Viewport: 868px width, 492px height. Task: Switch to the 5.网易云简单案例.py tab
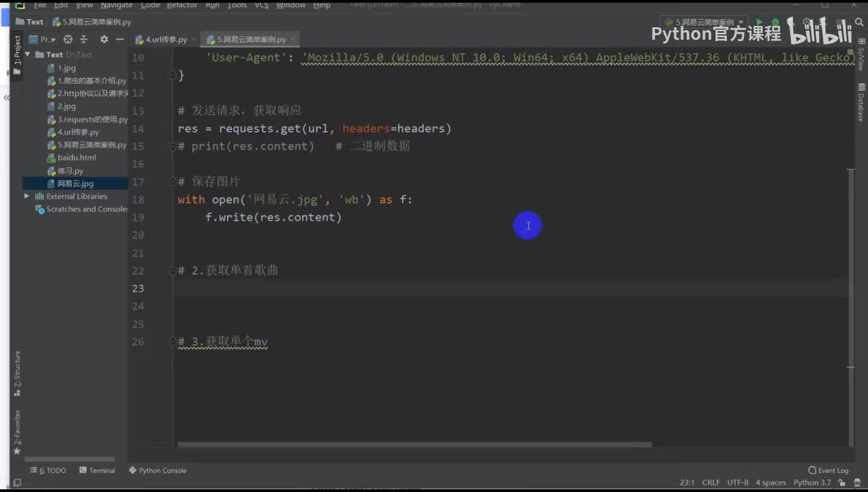point(252,40)
